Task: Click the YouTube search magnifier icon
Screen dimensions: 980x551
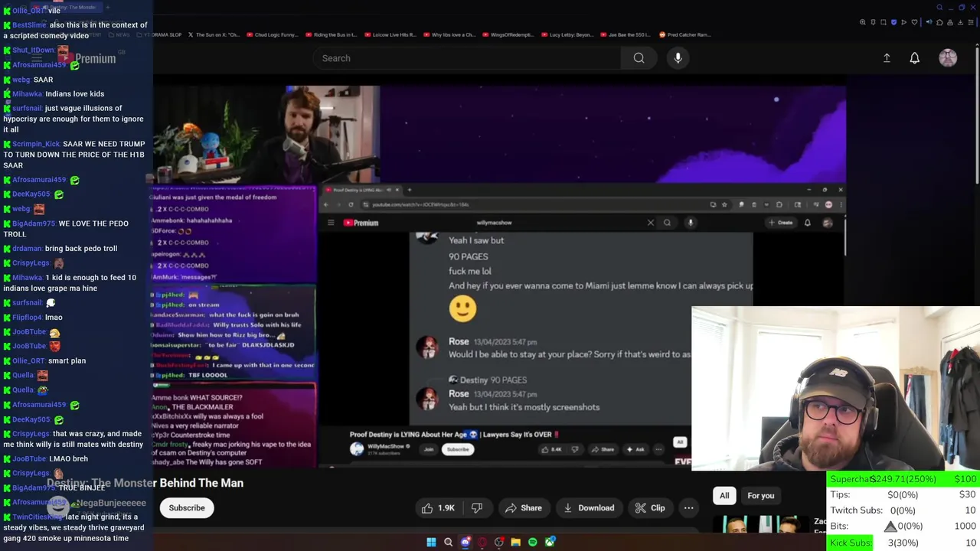Action: click(x=639, y=58)
